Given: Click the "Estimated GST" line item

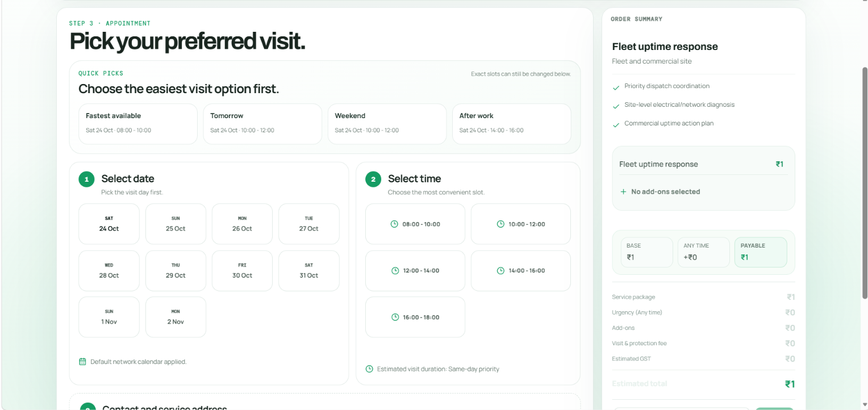Looking at the screenshot, I should click(x=703, y=359).
